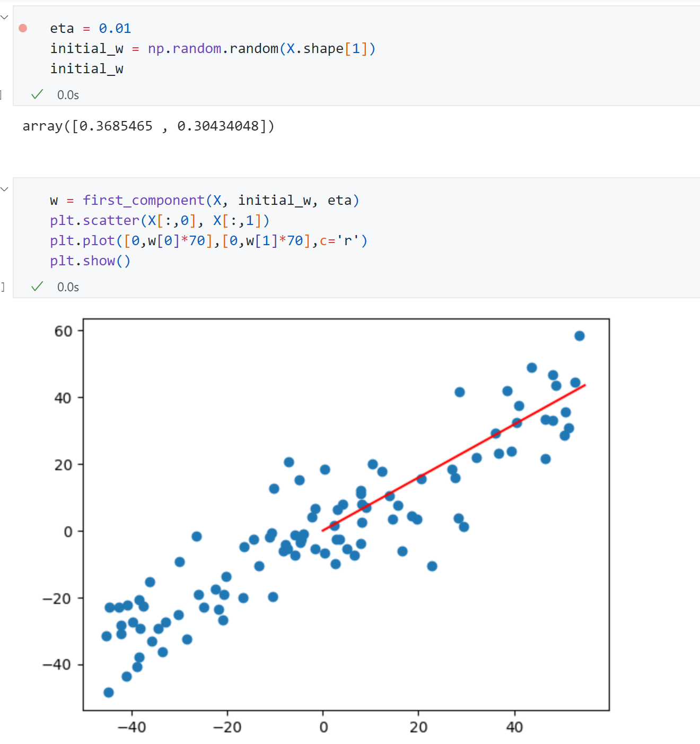Click the execution count bracket of first cell
Image resolution: width=700 pixels, height=744 pixels.
[x=2, y=95]
